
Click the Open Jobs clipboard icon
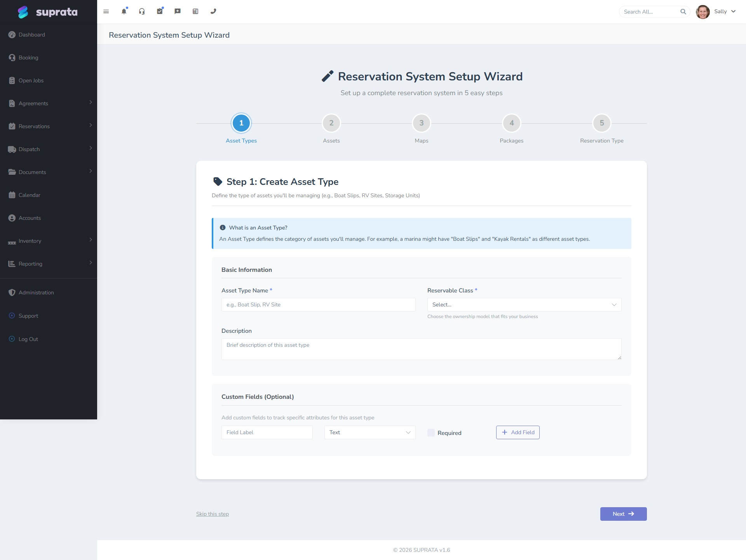(x=12, y=80)
